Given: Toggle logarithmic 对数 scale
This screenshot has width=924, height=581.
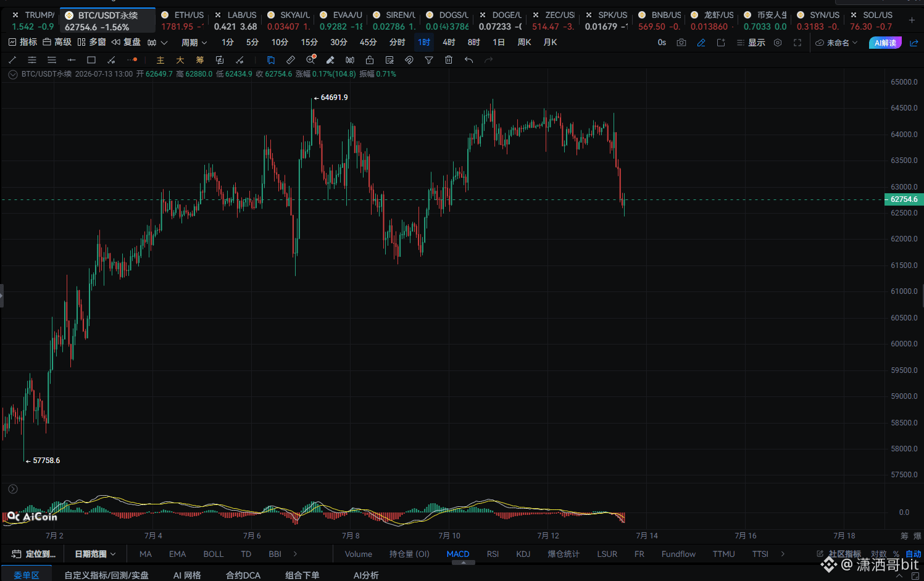Looking at the screenshot, I should tap(878, 554).
